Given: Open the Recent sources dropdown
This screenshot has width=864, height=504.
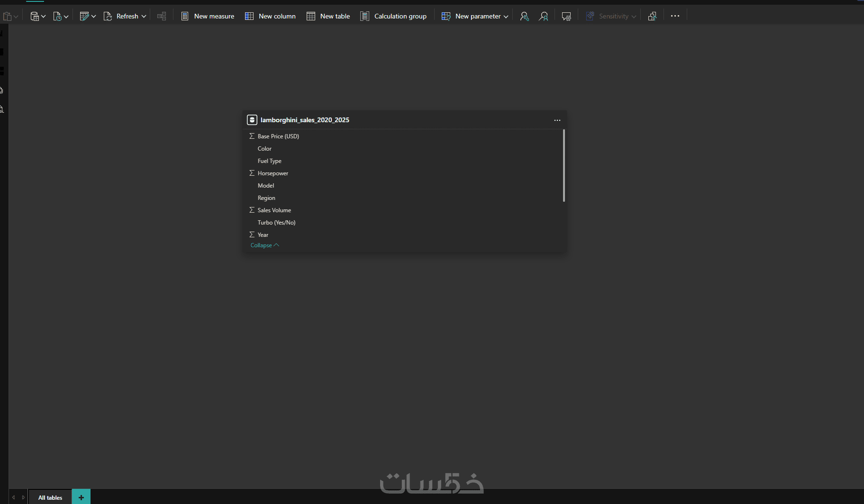Looking at the screenshot, I should pyautogui.click(x=61, y=16).
